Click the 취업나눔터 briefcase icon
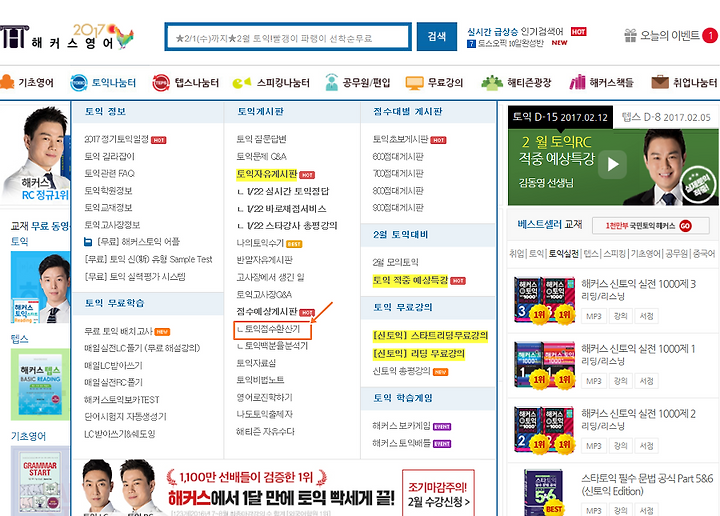Viewport: 720px width, 516px height. coord(660,82)
